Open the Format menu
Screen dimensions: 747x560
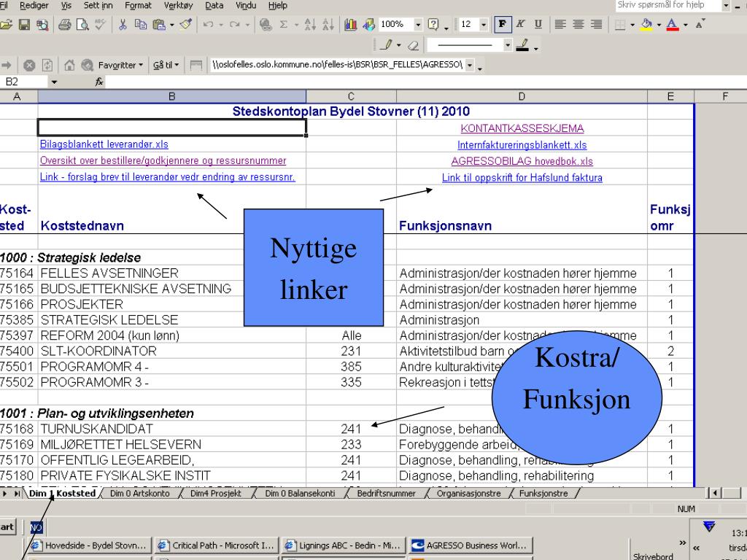pyautogui.click(x=138, y=5)
